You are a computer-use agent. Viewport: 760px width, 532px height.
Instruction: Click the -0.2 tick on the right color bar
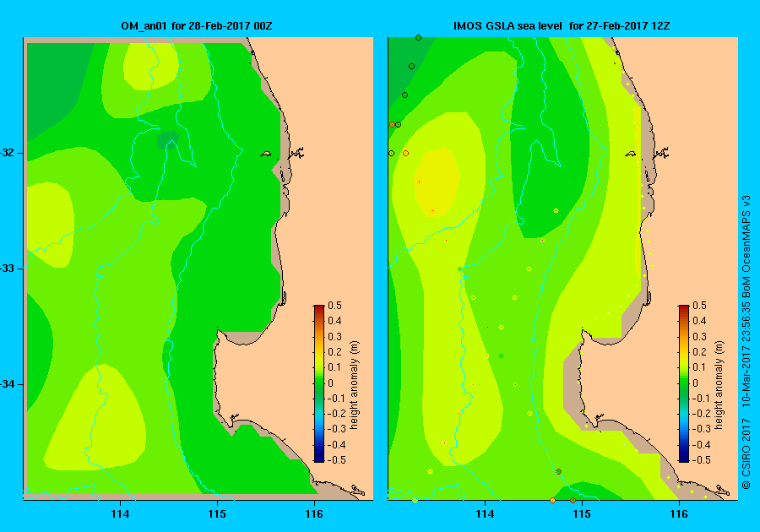702,413
